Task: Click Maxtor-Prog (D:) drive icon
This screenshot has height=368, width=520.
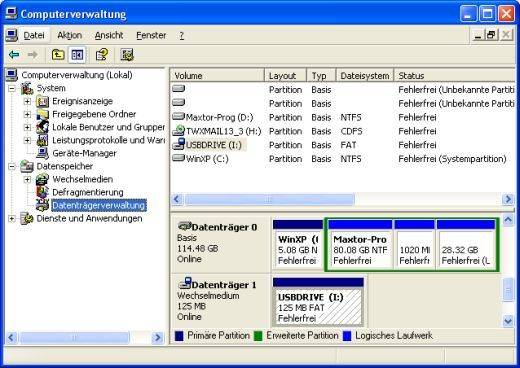Action: click(179, 117)
